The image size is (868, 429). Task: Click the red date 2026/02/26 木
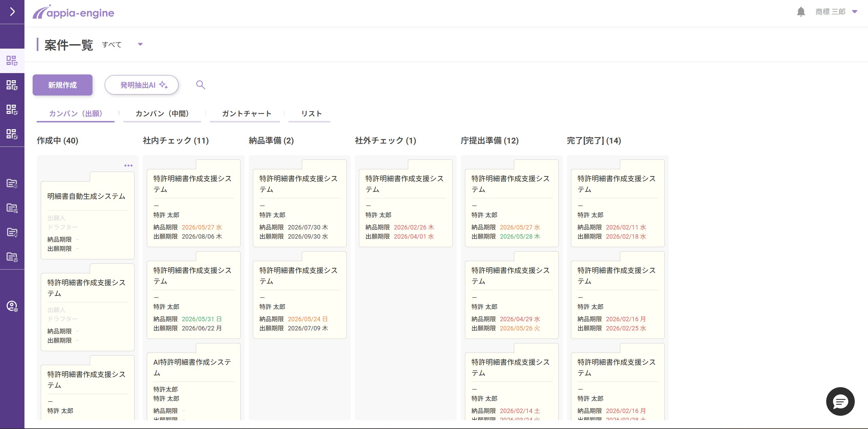414,227
